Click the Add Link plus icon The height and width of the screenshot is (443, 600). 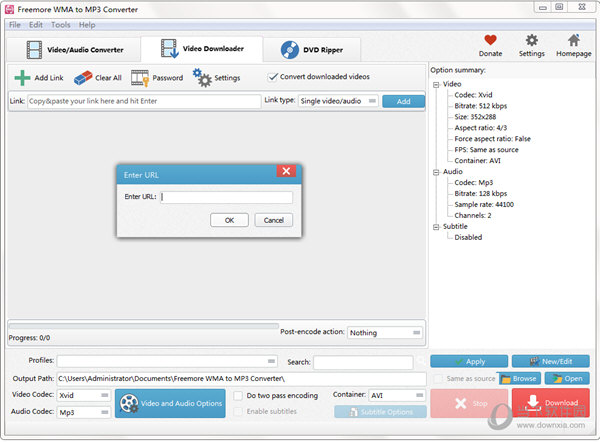pos(22,78)
